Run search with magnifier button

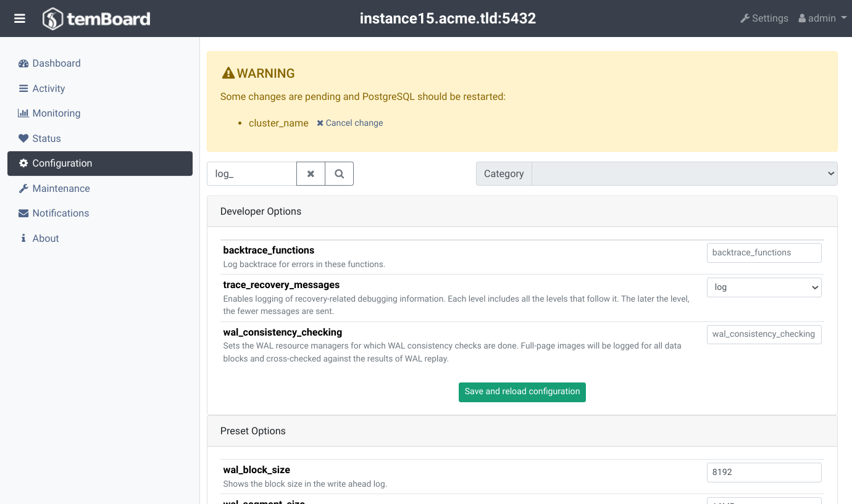pyautogui.click(x=339, y=174)
